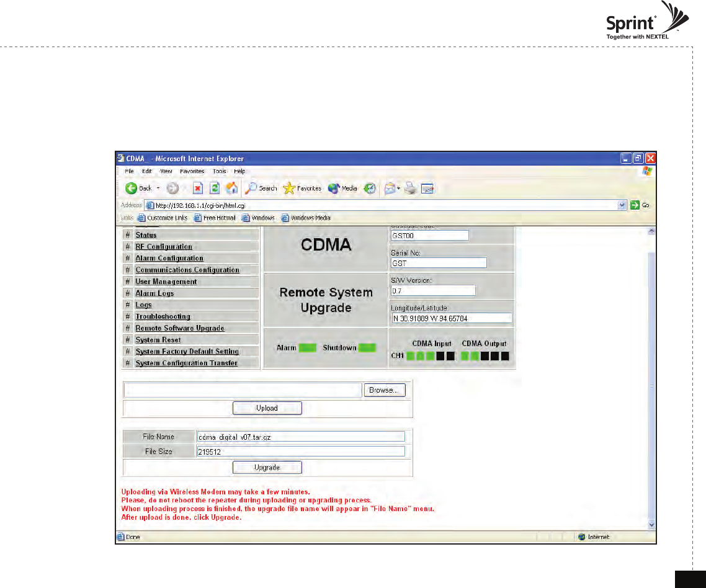Open the Windows Media links shortcut
The width and height of the screenshot is (706, 588).
point(306,218)
